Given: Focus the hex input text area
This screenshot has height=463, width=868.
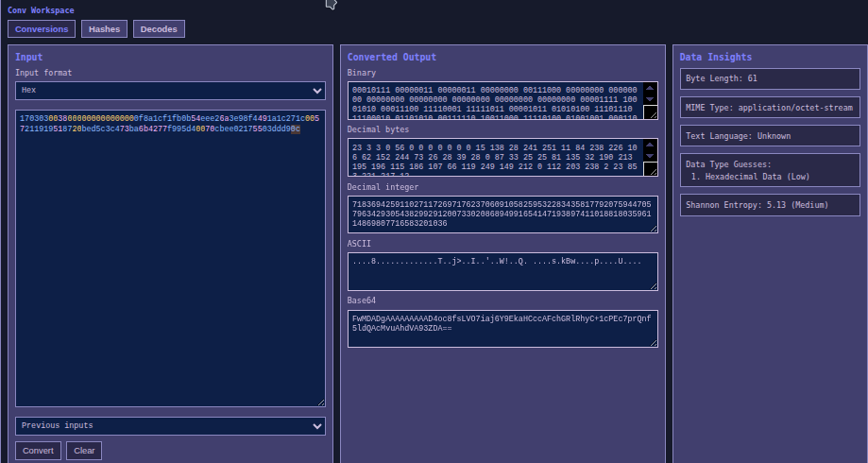Looking at the screenshot, I should [170, 258].
